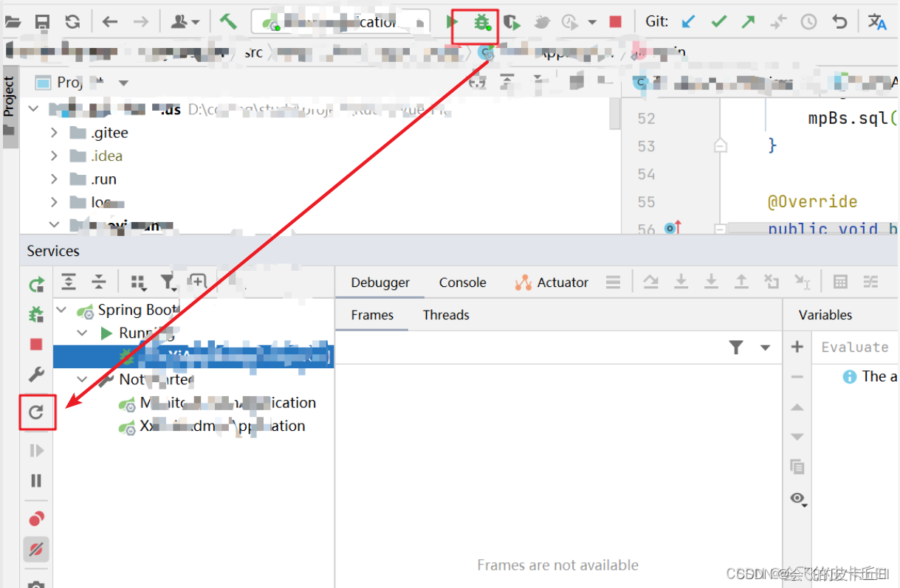This screenshot has height=588, width=900.
Task: Navigate back with the left arrow icon
Action: tap(110, 22)
